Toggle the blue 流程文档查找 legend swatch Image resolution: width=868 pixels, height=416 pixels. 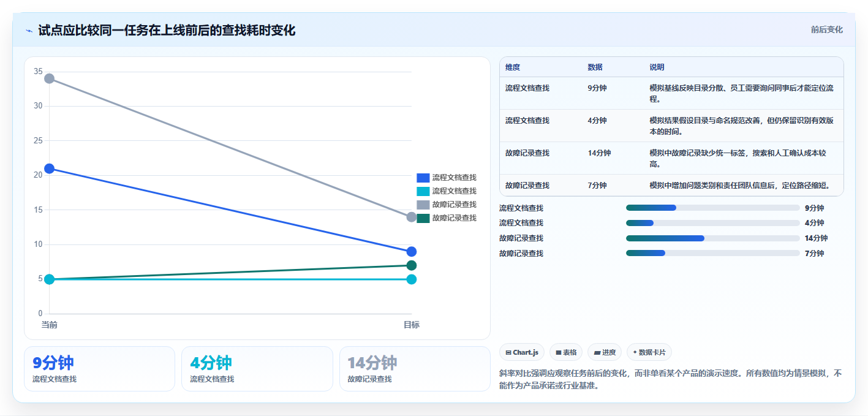[x=423, y=178]
